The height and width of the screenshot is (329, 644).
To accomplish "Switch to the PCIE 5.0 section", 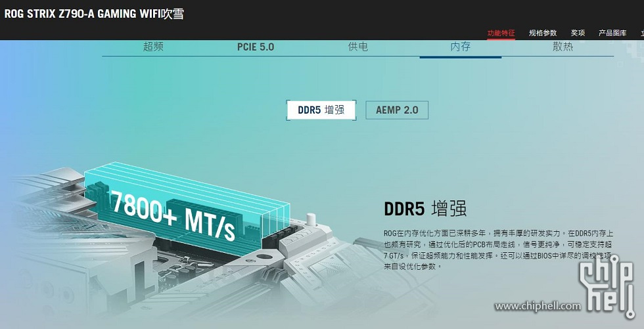I will coord(256,47).
